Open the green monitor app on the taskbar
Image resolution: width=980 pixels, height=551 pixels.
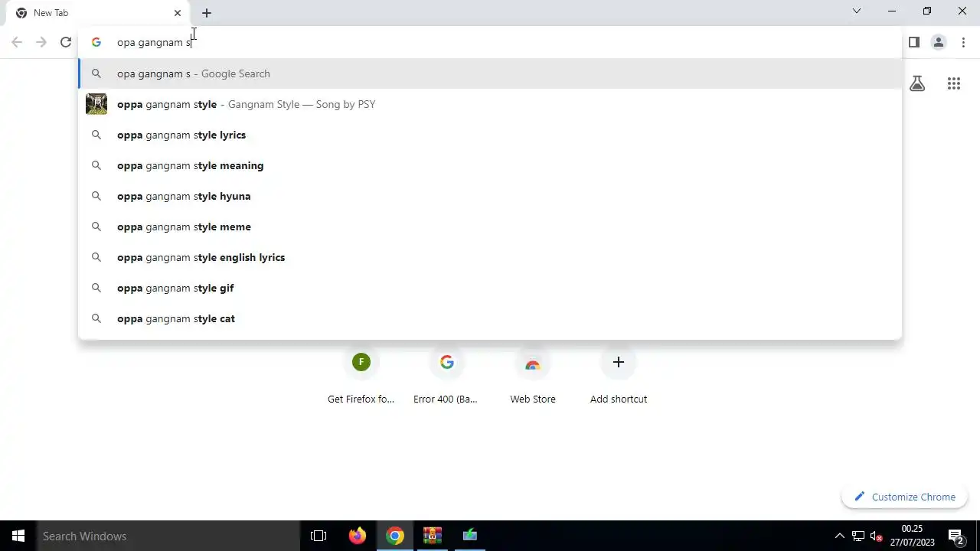pyautogui.click(x=470, y=536)
